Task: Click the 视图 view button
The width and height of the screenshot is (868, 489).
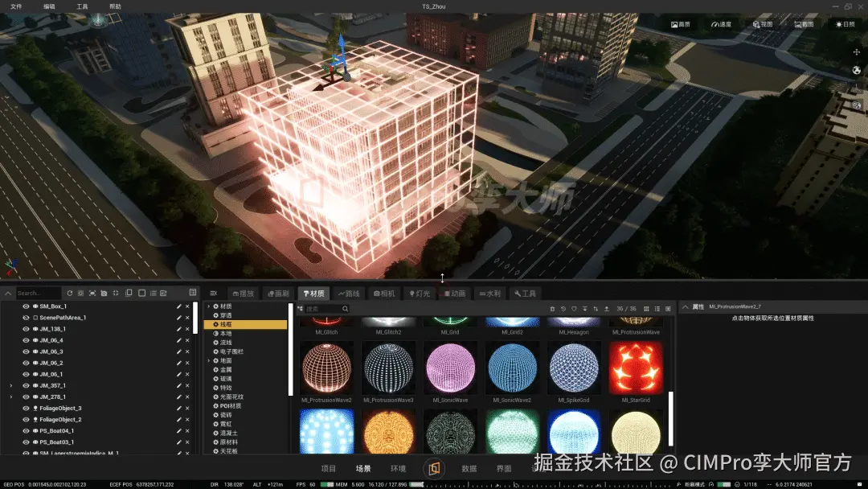Action: tap(763, 24)
